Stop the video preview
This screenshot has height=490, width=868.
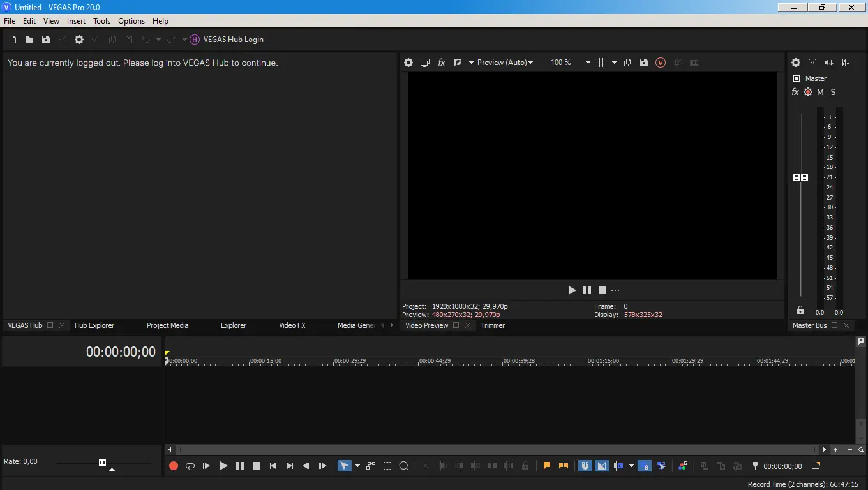click(x=602, y=290)
